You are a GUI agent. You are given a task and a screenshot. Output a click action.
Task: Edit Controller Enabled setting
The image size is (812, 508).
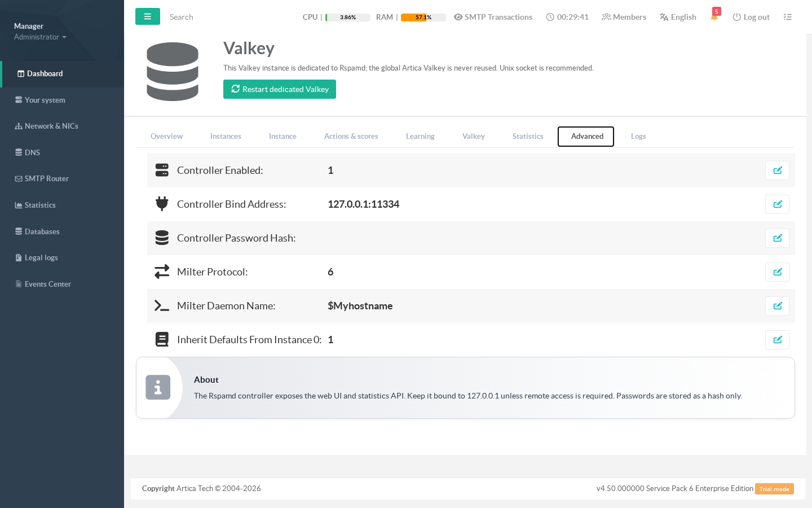pos(777,170)
